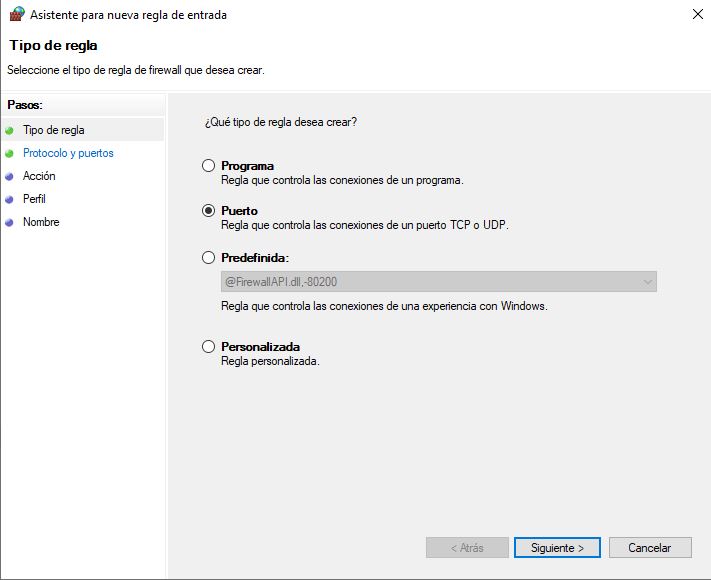Screen dimensions: 711x580
Task: Click the firewall wizard icon in title bar
Action: (15, 15)
